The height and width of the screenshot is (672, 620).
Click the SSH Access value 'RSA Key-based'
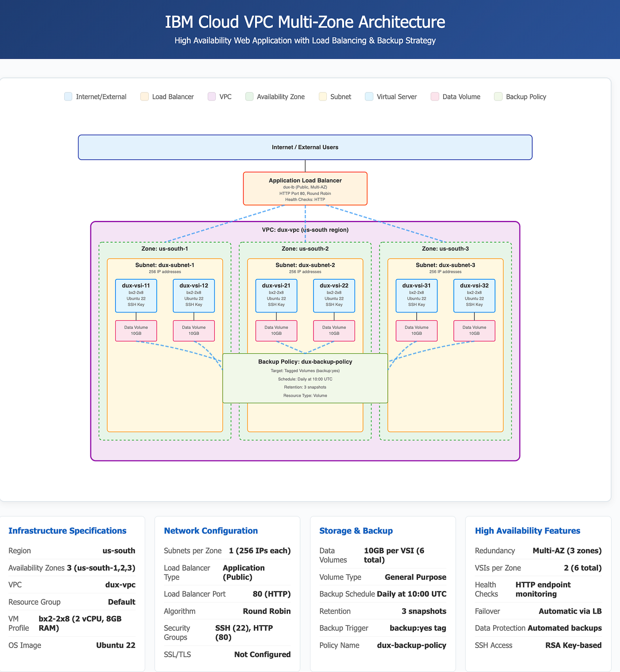(573, 645)
